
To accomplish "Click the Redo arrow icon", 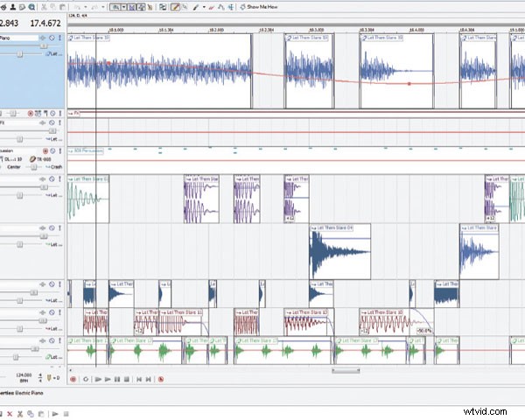I will click(94, 7).
